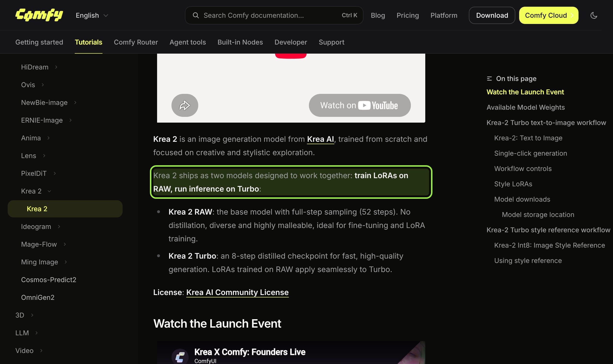Jump to Krea-2 Int8: Image Style Reference
613x364 pixels.
click(549, 245)
